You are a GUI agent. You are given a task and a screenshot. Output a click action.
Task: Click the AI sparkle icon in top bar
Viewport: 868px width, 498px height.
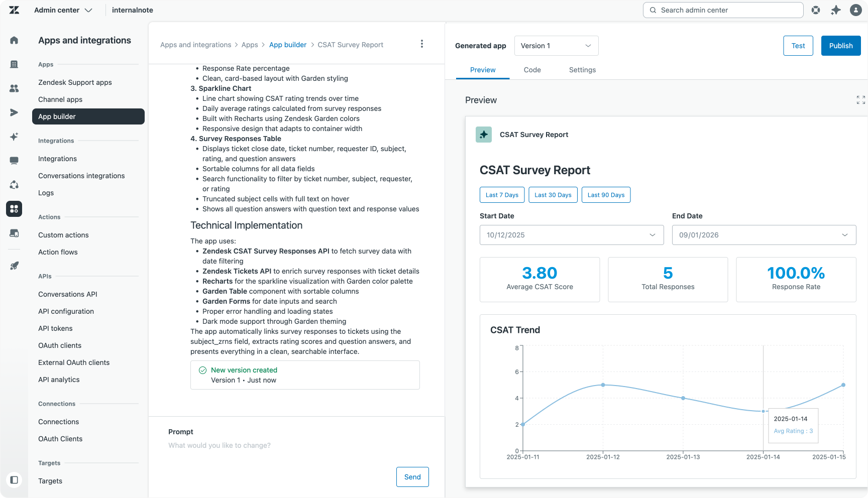835,10
